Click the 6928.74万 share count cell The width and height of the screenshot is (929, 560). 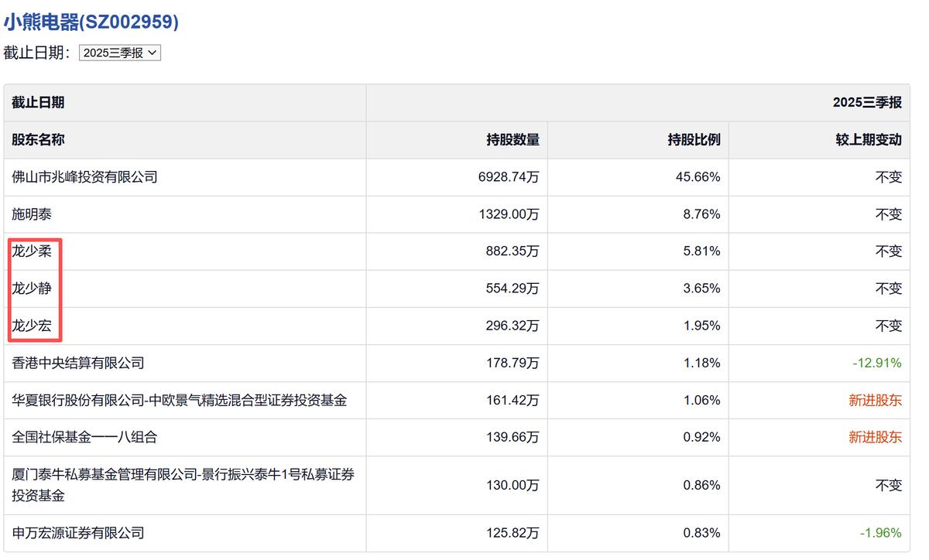point(509,177)
